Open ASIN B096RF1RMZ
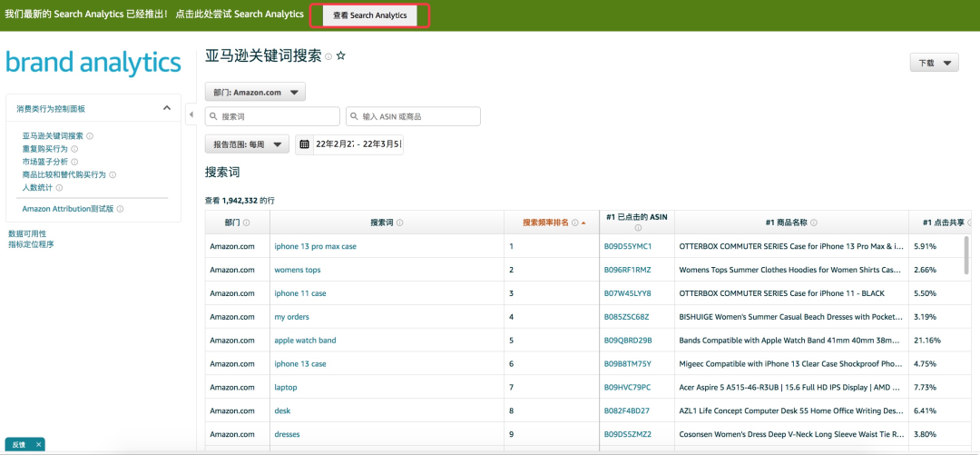Image resolution: width=980 pixels, height=455 pixels. 628,270
